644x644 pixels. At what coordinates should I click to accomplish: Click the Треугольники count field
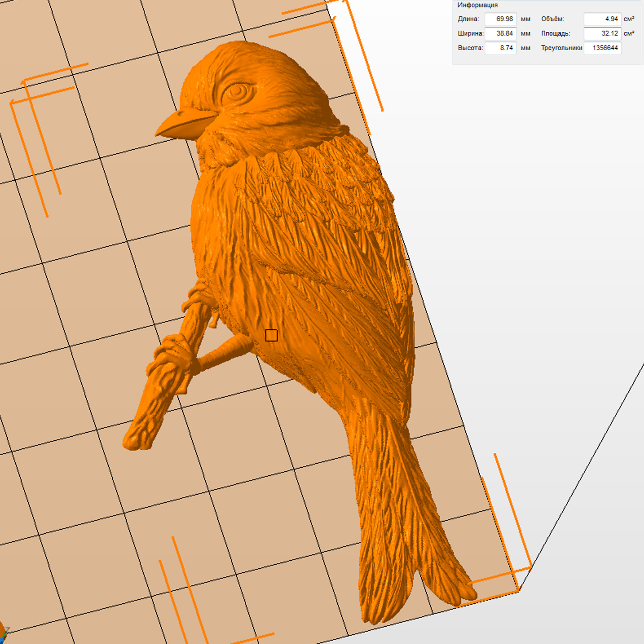(x=602, y=48)
